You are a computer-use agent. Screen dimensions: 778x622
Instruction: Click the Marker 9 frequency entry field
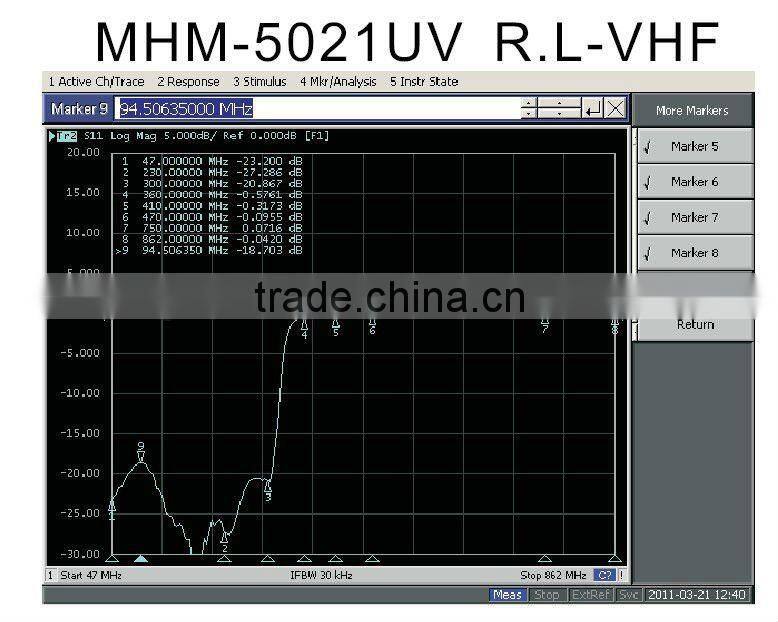point(318,108)
